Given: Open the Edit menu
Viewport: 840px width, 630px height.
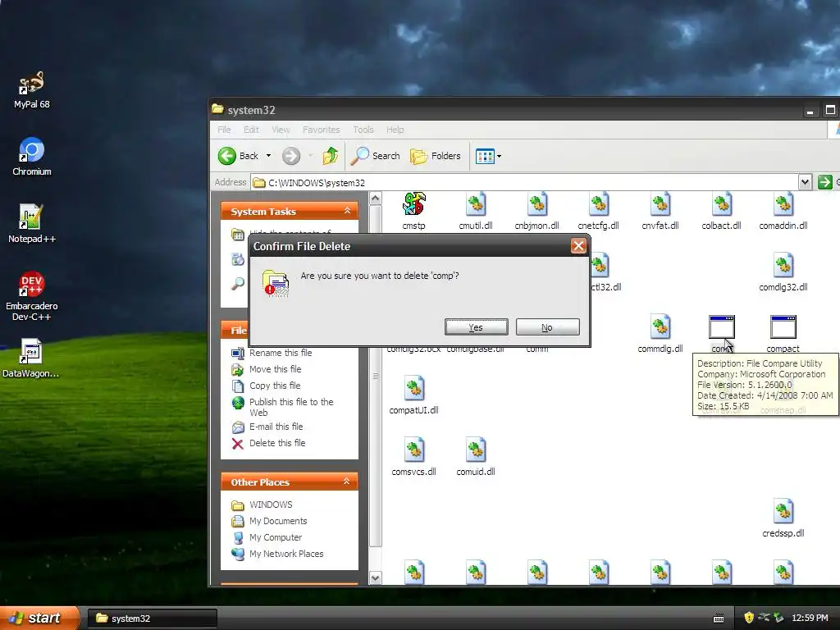Looking at the screenshot, I should (251, 130).
